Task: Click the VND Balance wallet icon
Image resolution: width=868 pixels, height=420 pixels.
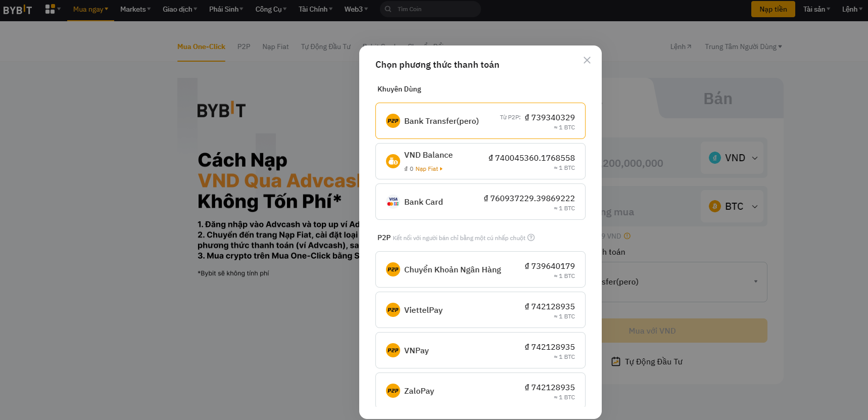Action: point(393,161)
